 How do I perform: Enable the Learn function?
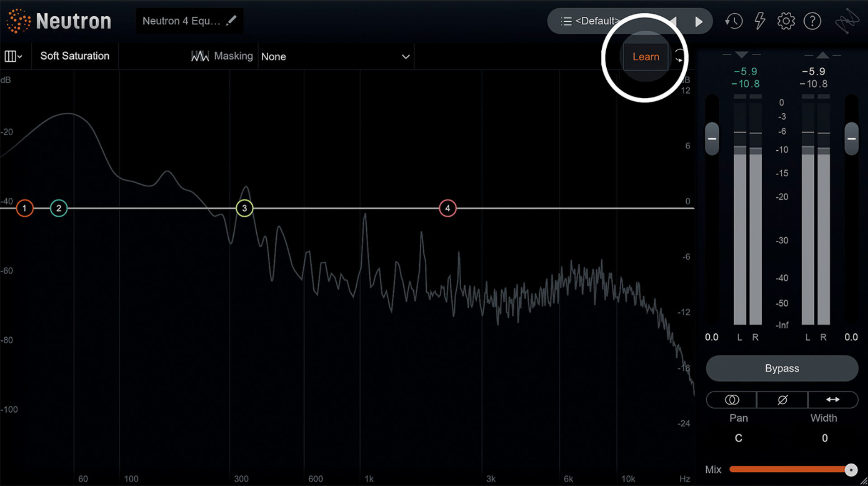coord(646,57)
